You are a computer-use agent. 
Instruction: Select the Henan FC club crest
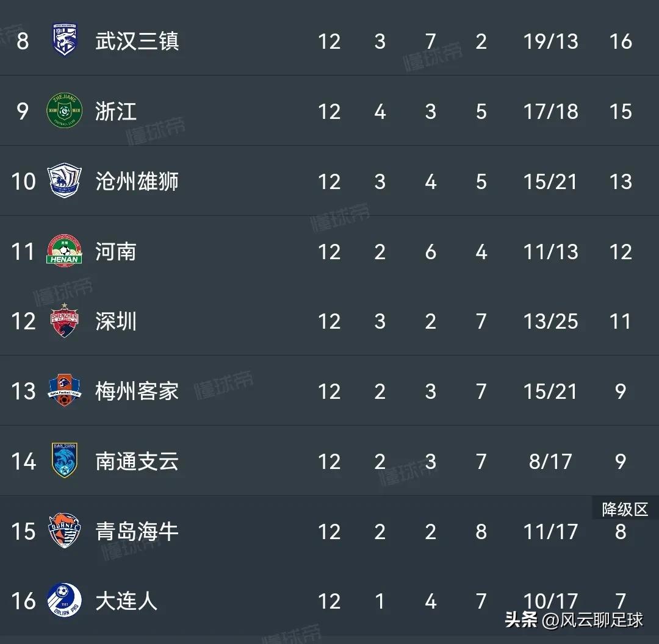click(x=63, y=251)
